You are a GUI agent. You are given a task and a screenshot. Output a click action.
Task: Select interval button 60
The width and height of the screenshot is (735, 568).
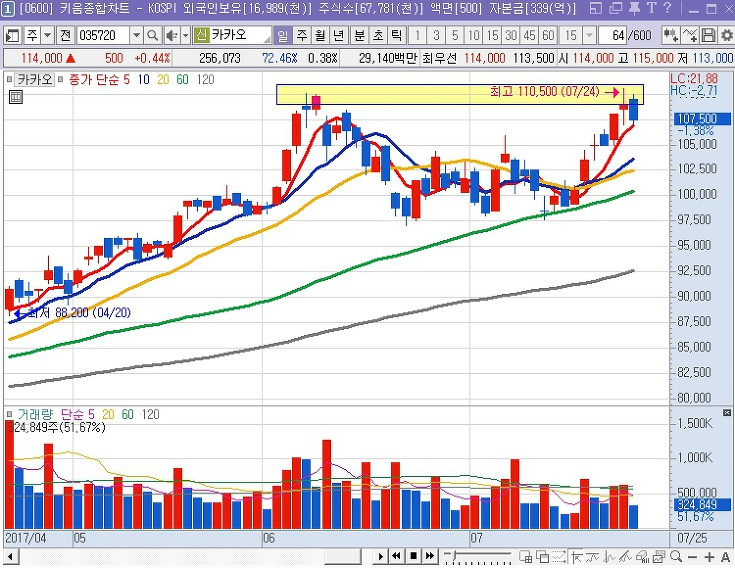click(548, 35)
